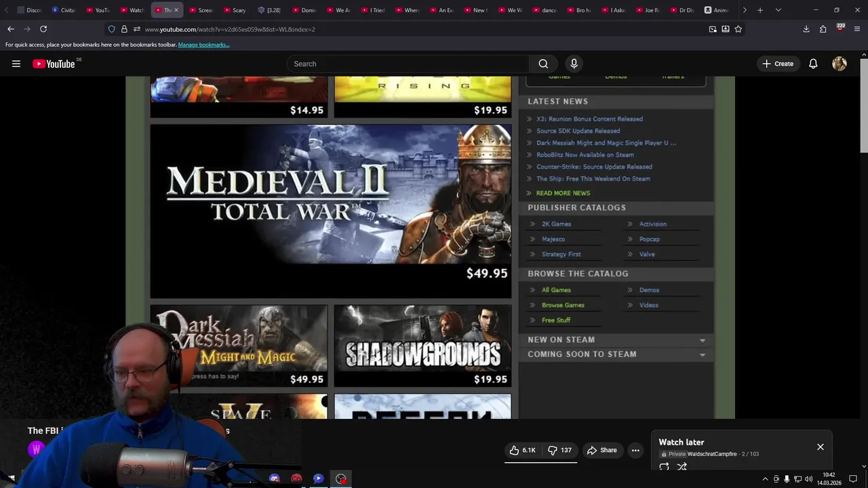The image size is (868, 488).
Task: Like the video with 6.1K thumbs up
Action: (x=522, y=450)
